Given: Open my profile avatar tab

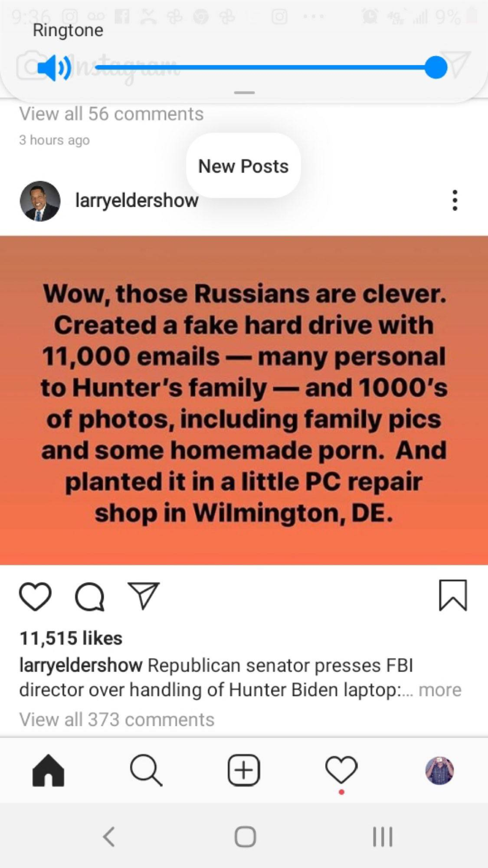Looking at the screenshot, I should (439, 770).
